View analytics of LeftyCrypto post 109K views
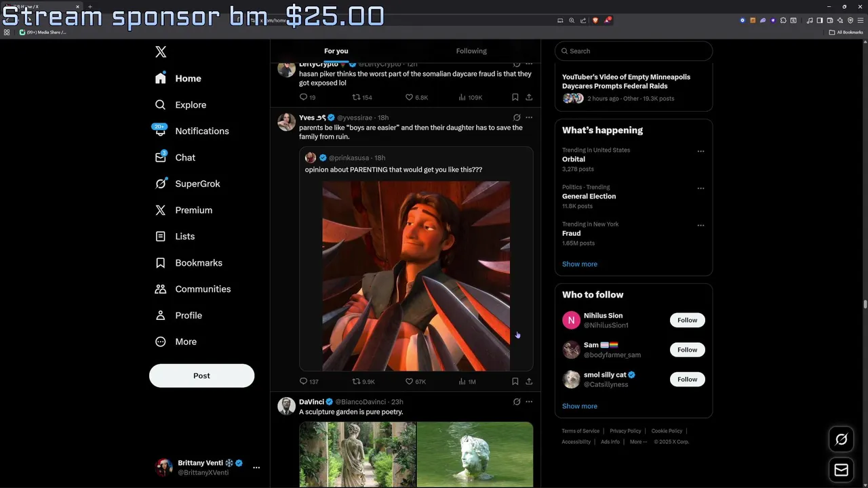 click(470, 98)
